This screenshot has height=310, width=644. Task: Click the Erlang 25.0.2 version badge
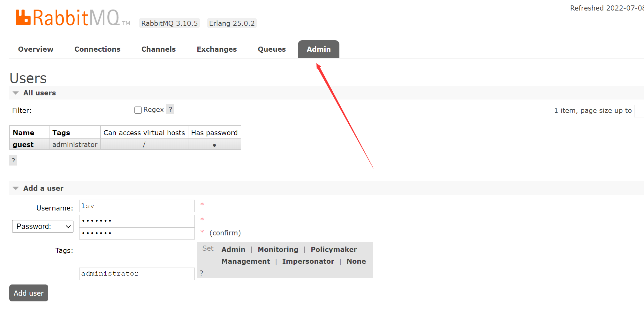[x=232, y=23]
